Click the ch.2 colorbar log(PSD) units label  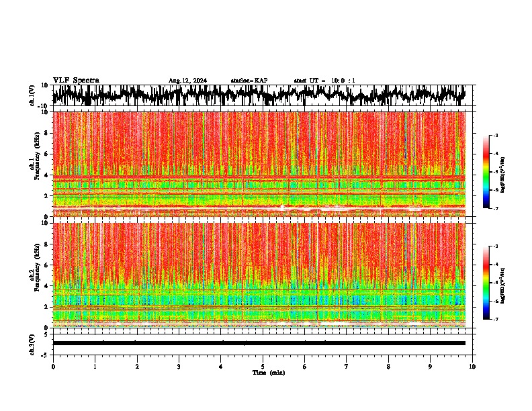point(503,285)
